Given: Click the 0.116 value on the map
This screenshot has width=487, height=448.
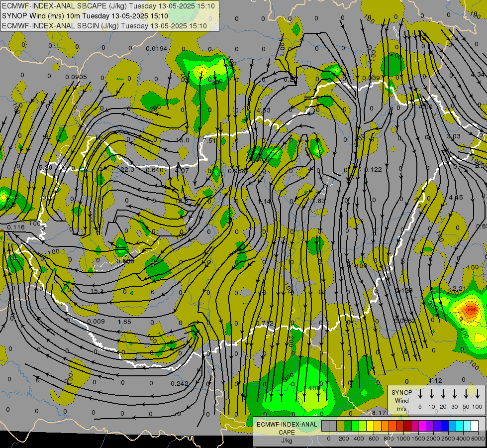Looking at the screenshot, I should coord(15,227).
